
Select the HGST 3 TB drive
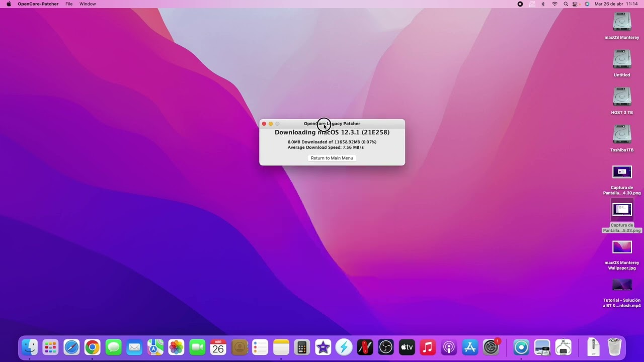622,97
